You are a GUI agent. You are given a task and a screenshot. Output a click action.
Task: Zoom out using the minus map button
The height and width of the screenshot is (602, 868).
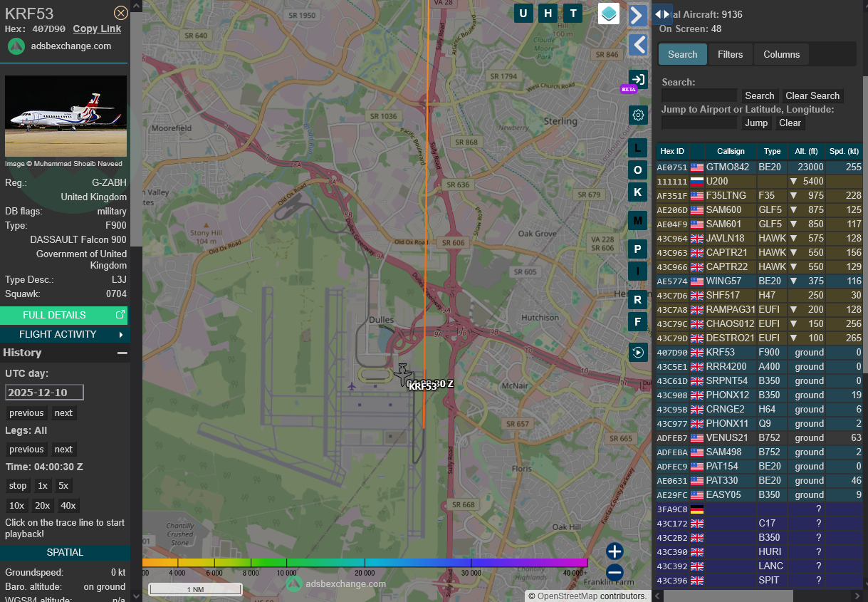click(615, 572)
